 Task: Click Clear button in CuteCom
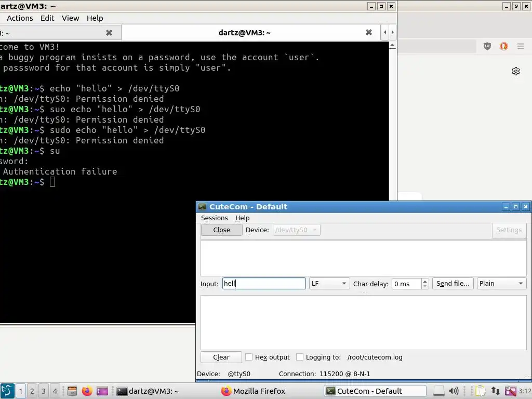(221, 357)
